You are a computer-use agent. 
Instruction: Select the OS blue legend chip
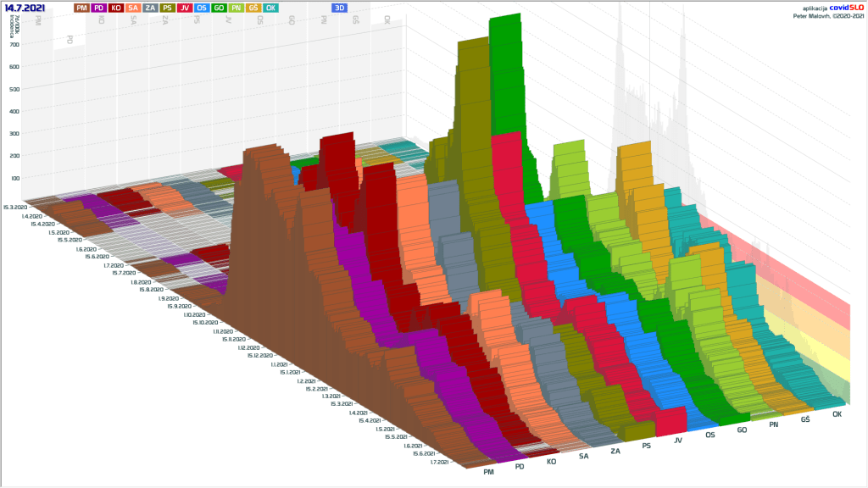[x=202, y=8]
